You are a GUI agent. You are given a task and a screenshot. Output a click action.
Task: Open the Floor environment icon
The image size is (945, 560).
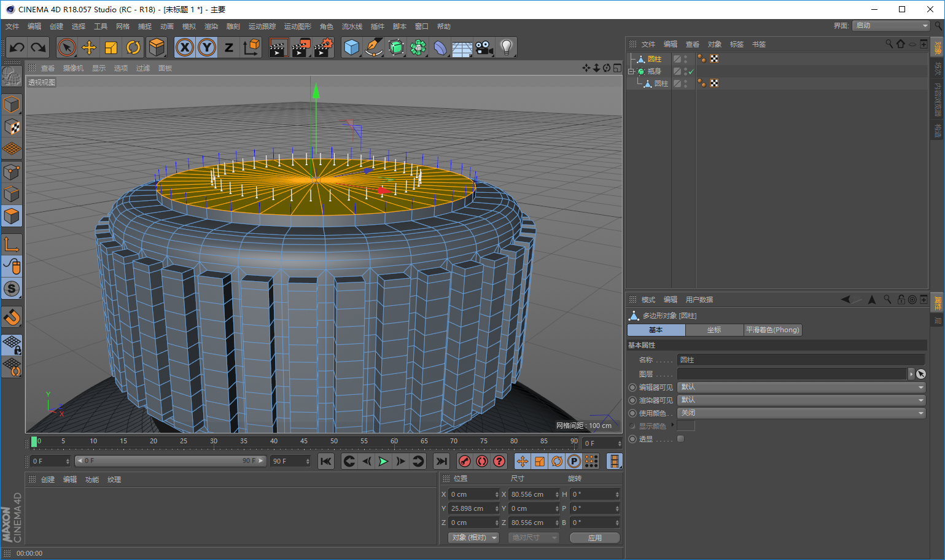[x=462, y=47]
